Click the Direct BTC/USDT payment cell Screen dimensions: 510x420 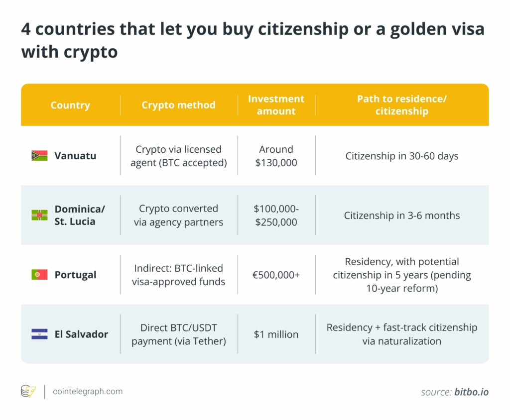pos(178,334)
